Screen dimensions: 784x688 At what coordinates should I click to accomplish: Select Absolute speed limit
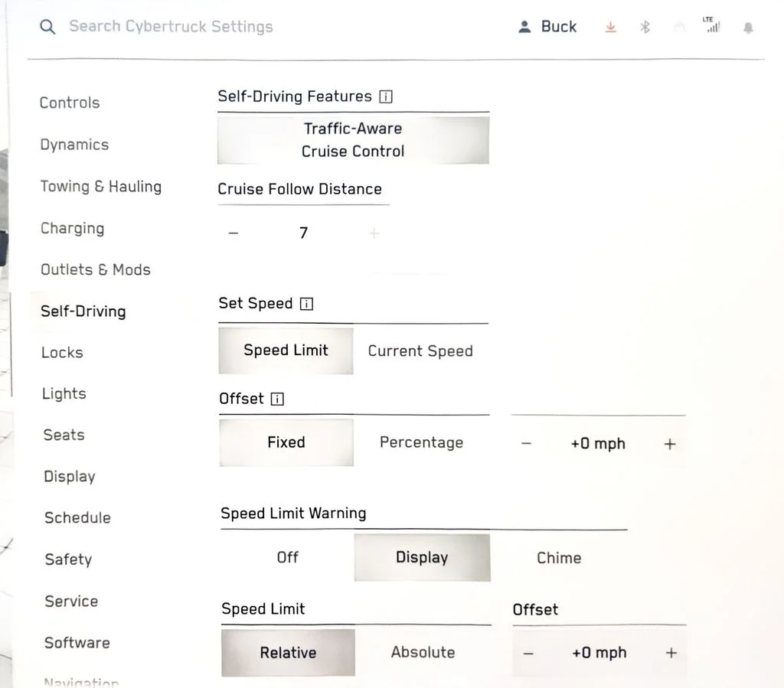point(423,652)
